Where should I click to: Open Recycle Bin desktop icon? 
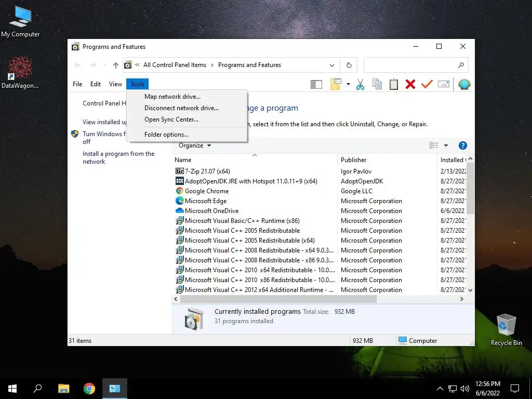(x=506, y=330)
